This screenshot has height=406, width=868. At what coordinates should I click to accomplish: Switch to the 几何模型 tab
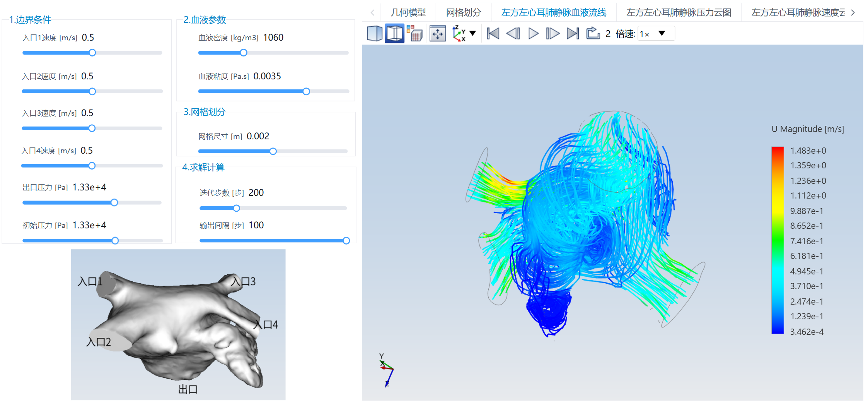(x=408, y=12)
